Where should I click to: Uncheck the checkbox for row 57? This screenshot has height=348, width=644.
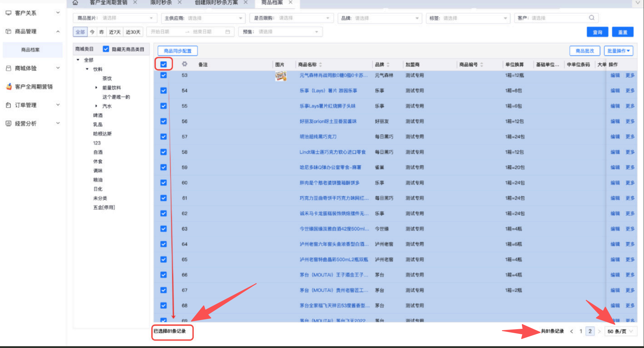pyautogui.click(x=164, y=137)
